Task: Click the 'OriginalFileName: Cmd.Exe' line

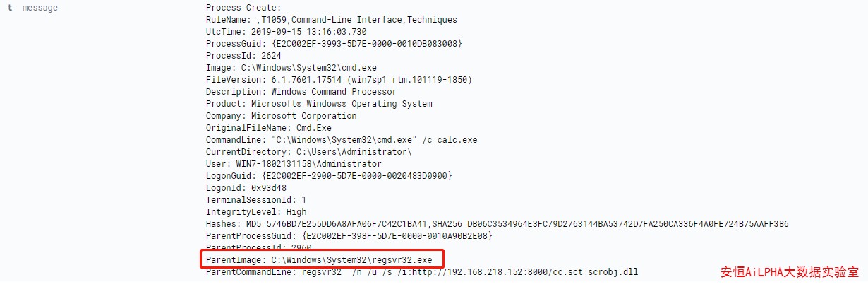Action: (268, 128)
